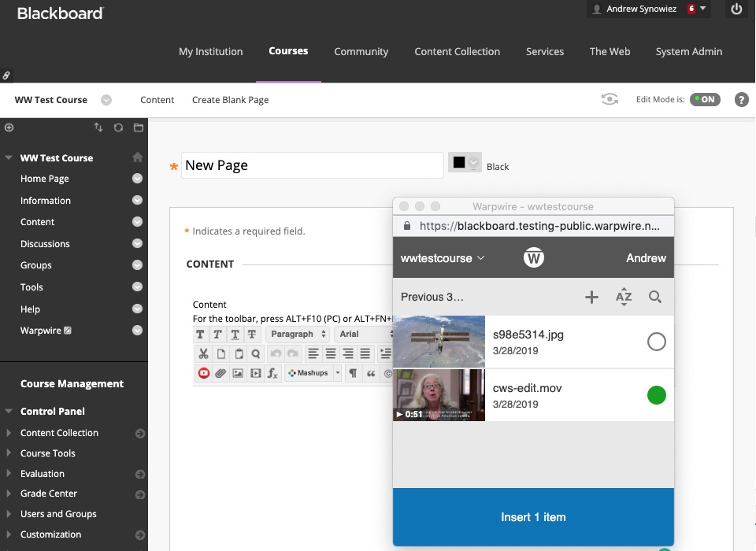Click the blockquote quotation icon
This screenshot has height=551, width=756.
point(371,373)
